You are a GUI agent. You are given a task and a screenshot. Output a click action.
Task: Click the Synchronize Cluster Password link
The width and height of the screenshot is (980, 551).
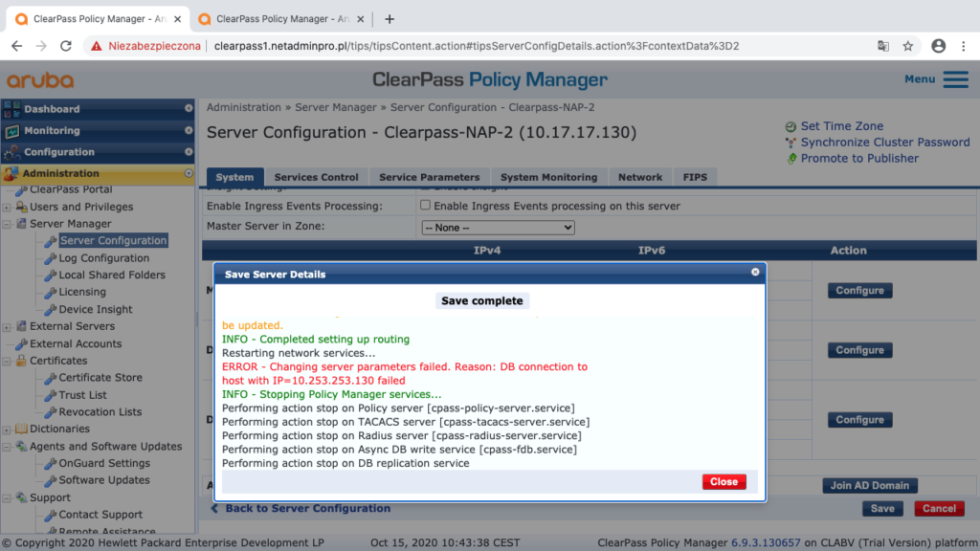pos(885,143)
